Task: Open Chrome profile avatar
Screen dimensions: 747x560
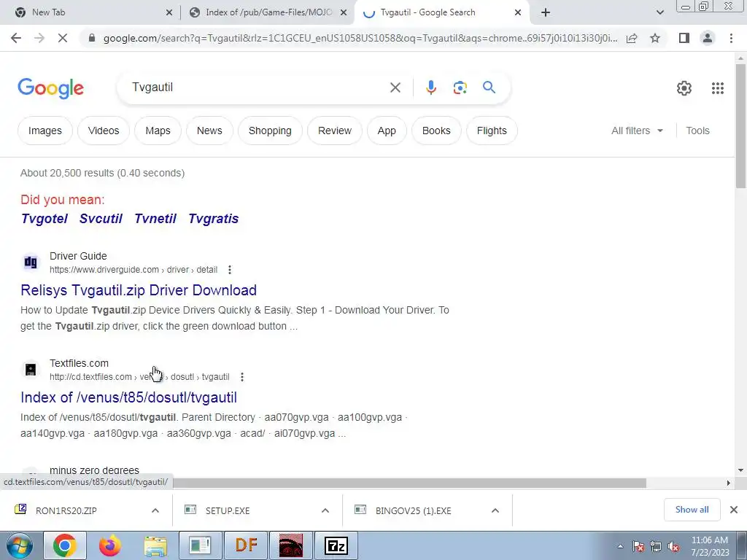Action: (x=708, y=38)
